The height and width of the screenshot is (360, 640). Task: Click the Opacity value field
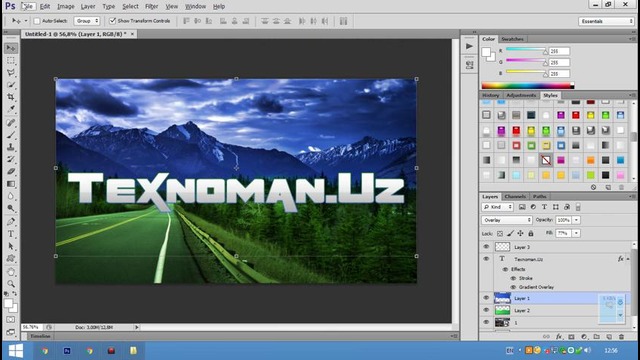coord(564,220)
